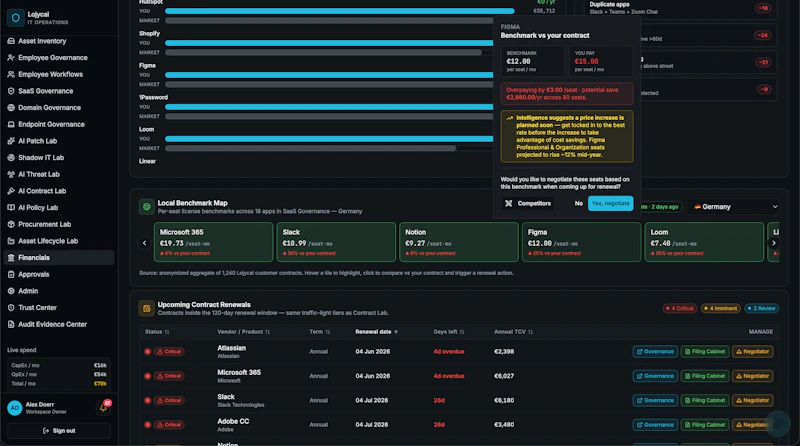Click the AI Threat Lab icon

(x=11, y=175)
